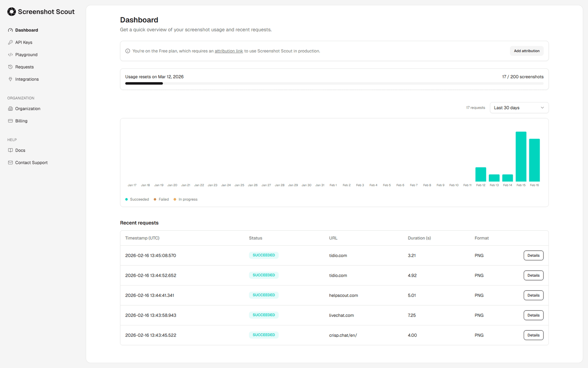The image size is (588, 368).
Task: Click the attribution link text
Action: click(229, 51)
